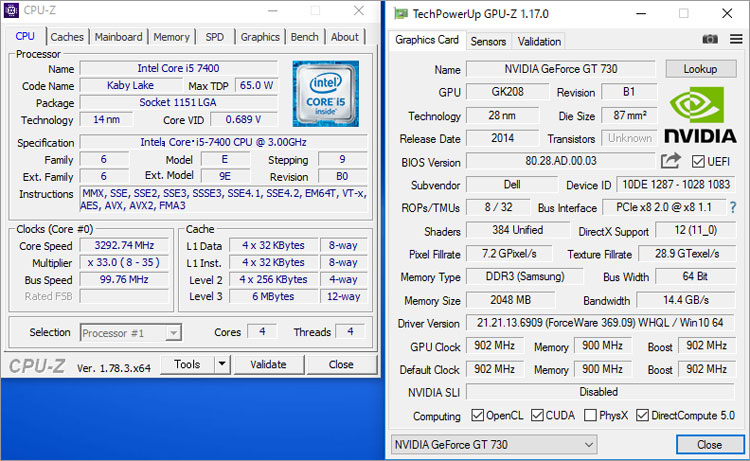Switch to the Sensors tab in GPU-Z

click(488, 42)
